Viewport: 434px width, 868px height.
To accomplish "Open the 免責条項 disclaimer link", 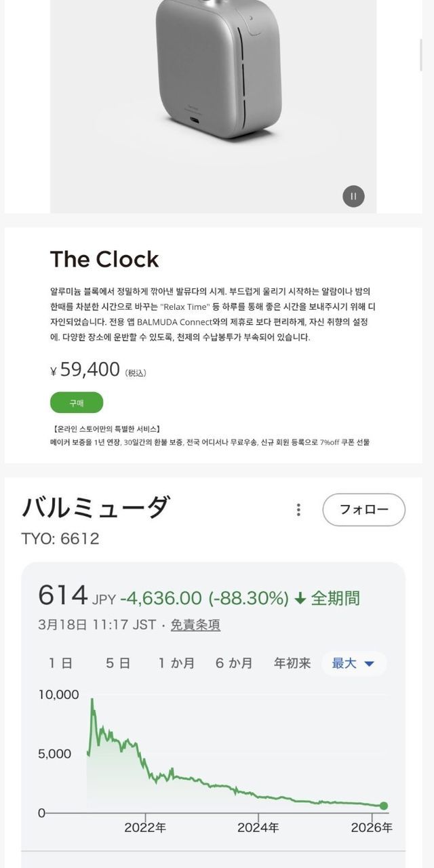I will click(x=195, y=625).
